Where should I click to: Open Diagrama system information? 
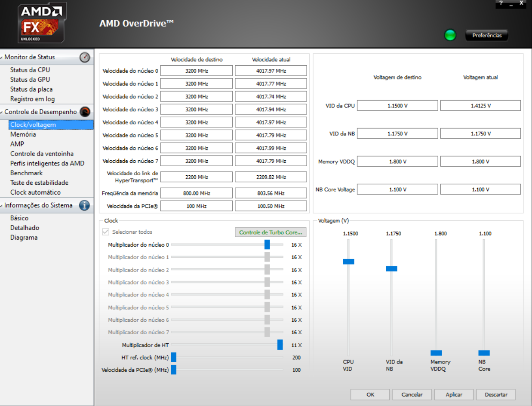[x=24, y=238]
